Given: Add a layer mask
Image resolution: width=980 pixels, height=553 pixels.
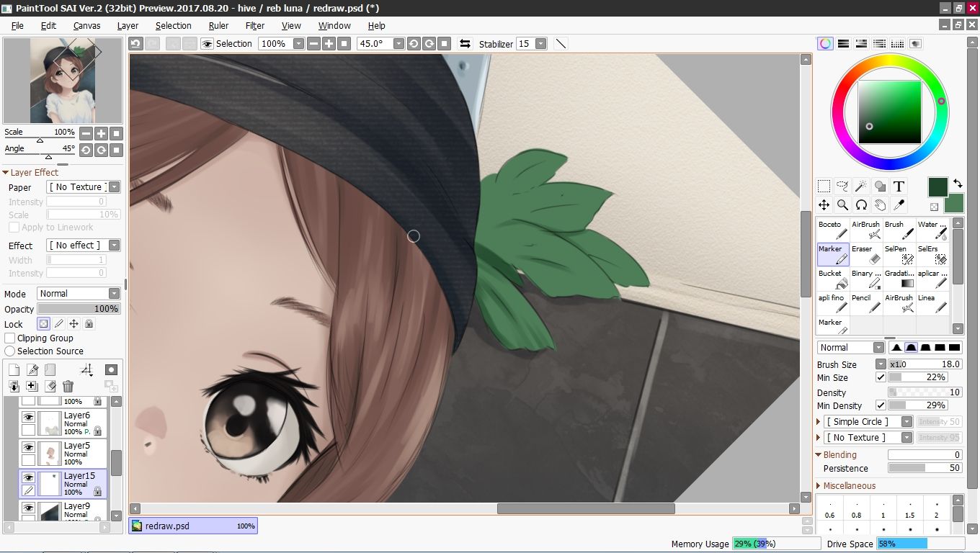Looking at the screenshot, I should pos(111,369).
